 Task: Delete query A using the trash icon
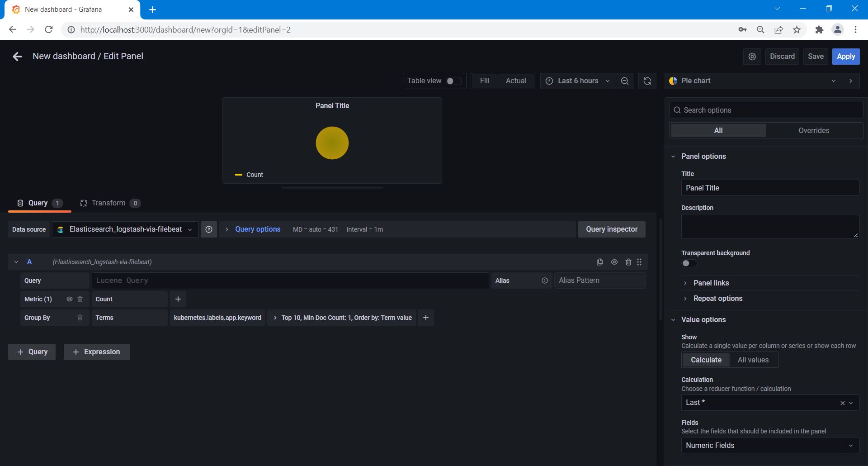tap(628, 262)
